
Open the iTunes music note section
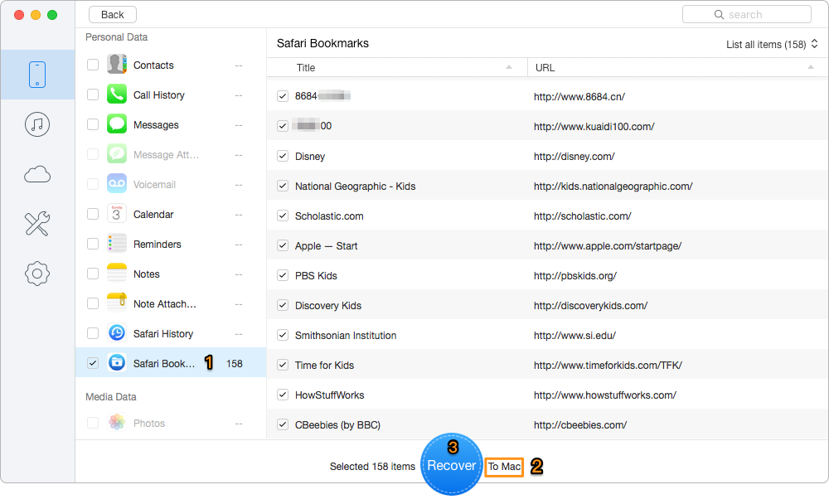pyautogui.click(x=37, y=124)
